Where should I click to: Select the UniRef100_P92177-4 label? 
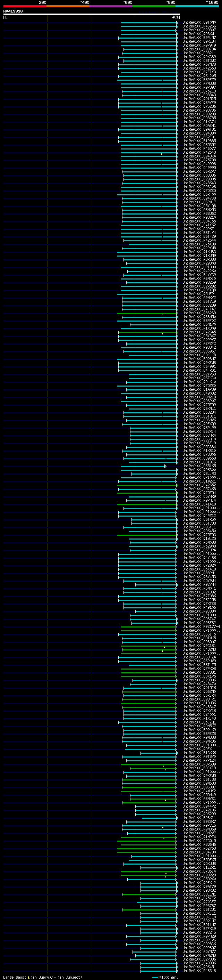pyautogui.click(x=201, y=626)
